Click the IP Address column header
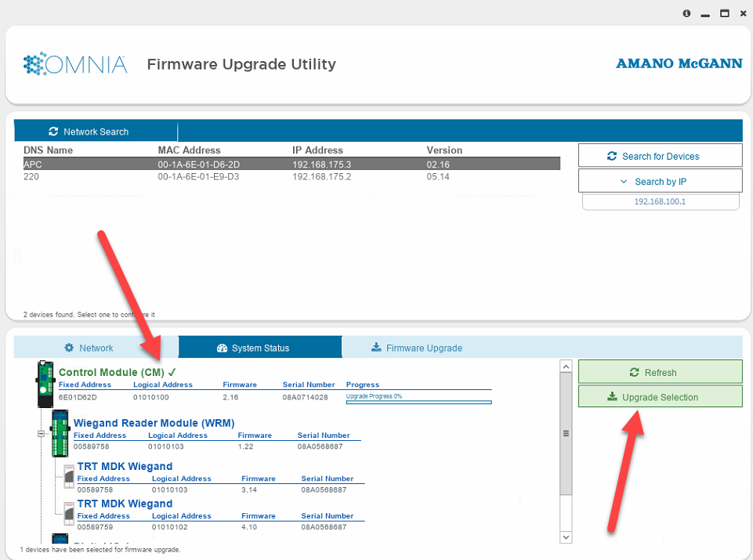 click(317, 150)
